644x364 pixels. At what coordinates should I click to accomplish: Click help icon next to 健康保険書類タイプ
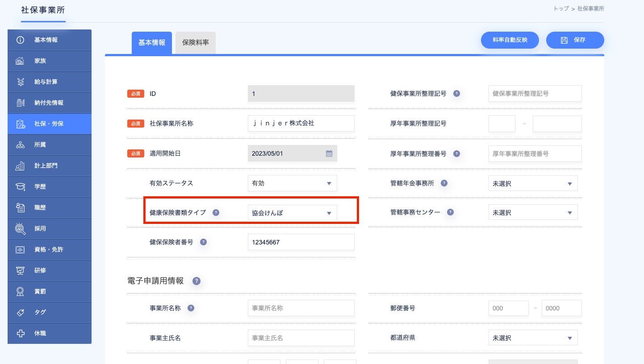[x=216, y=213]
